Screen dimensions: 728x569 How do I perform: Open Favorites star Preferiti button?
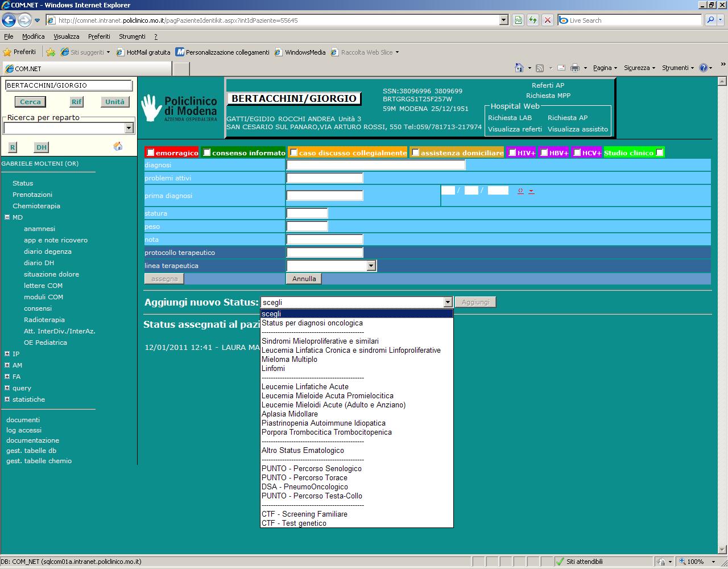20,52
